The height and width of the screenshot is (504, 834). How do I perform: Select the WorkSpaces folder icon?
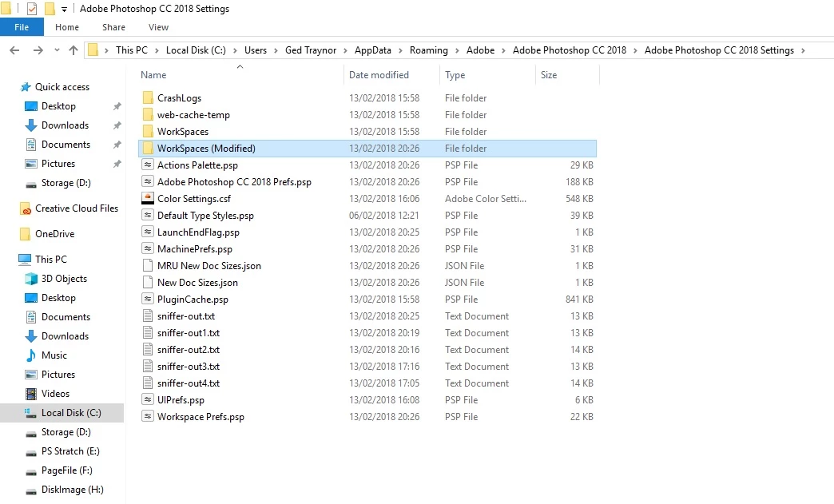click(148, 131)
